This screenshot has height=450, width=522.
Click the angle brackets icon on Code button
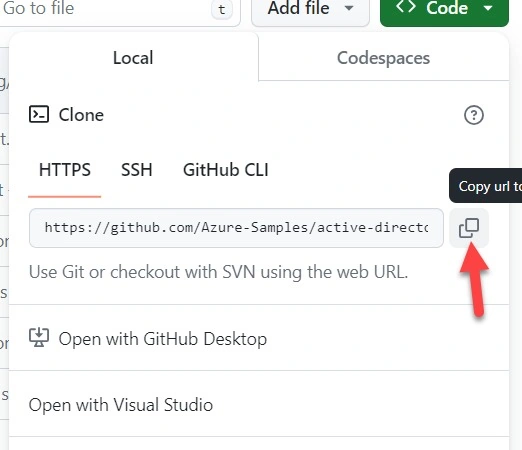coord(406,7)
